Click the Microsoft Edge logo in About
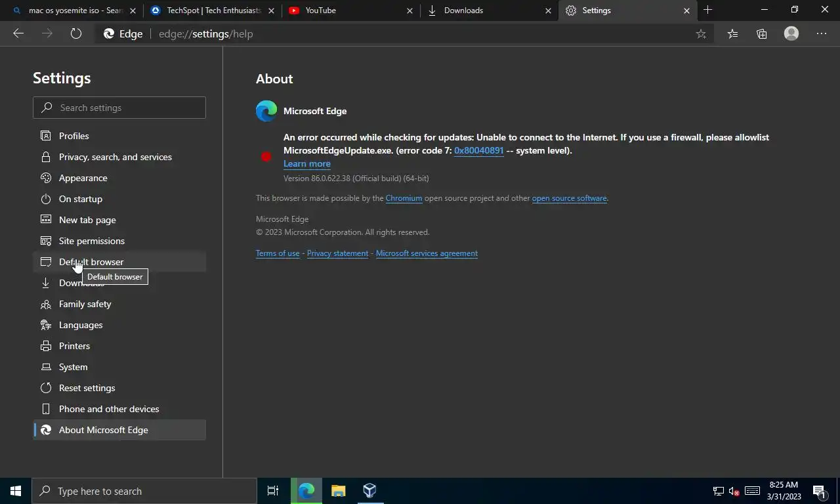The image size is (840, 504). point(266,111)
